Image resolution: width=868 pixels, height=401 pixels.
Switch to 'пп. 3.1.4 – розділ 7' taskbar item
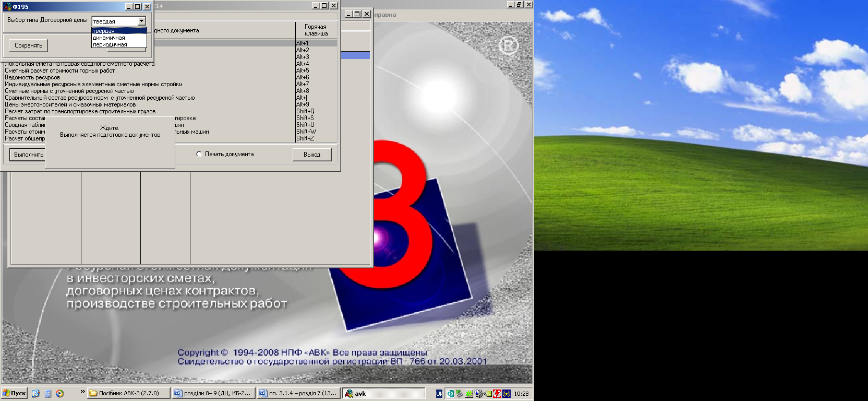tap(299, 393)
